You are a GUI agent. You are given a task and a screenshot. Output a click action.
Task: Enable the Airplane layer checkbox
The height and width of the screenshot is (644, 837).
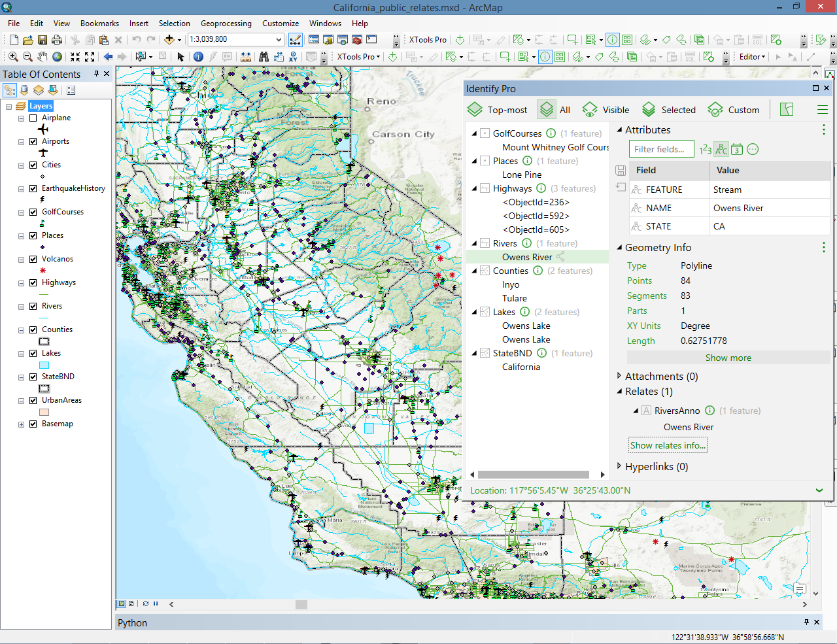pos(33,118)
